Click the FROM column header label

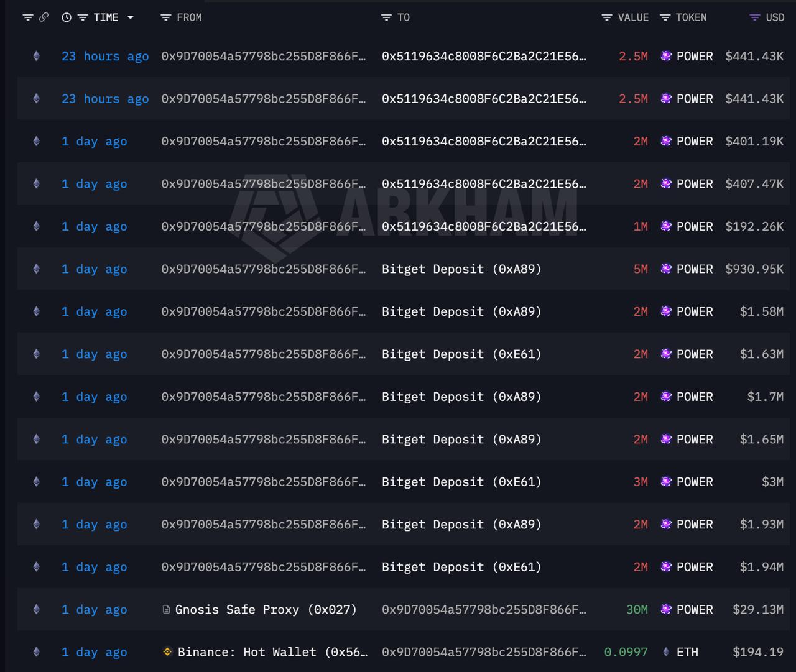[x=189, y=17]
